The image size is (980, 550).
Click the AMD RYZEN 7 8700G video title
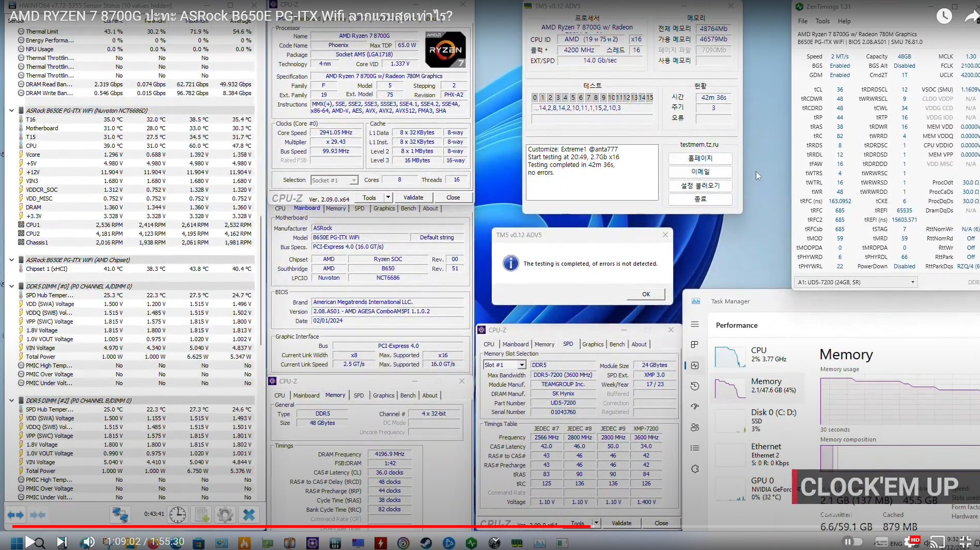(x=231, y=16)
